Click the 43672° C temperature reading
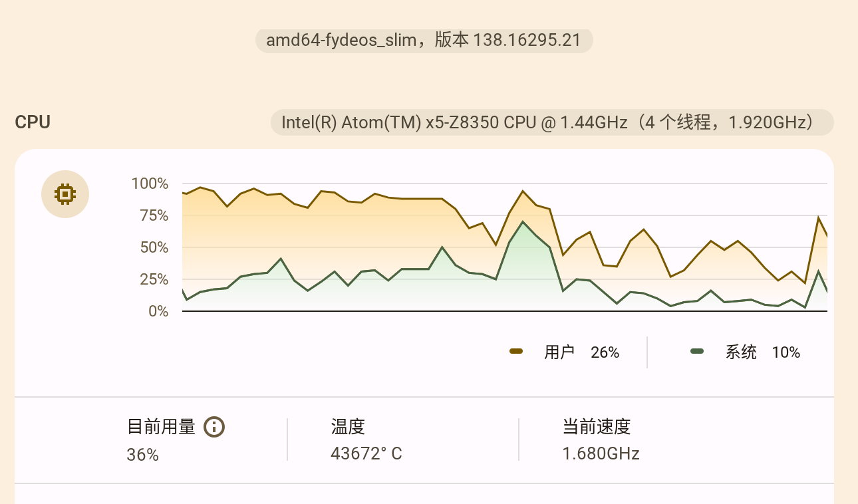858x504 pixels. (x=366, y=453)
